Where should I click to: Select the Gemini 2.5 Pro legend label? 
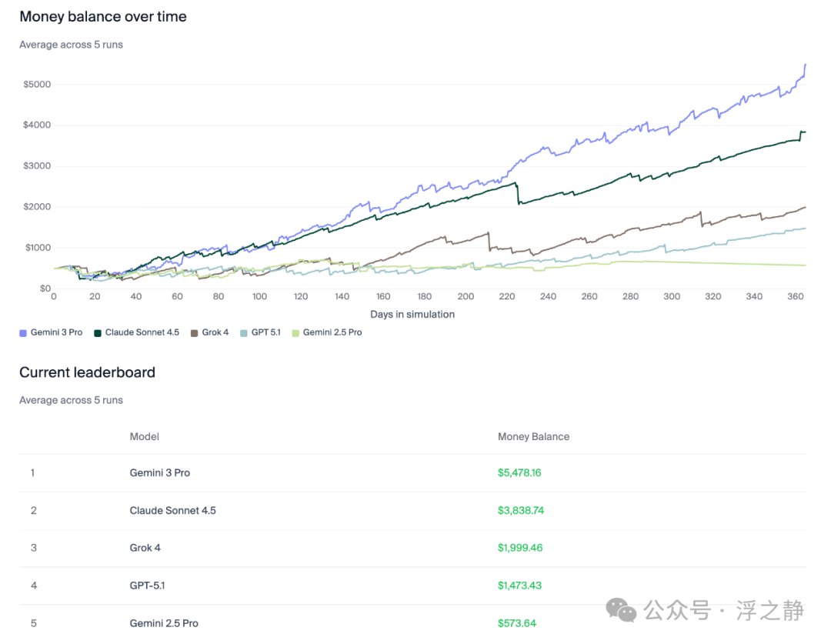332,332
